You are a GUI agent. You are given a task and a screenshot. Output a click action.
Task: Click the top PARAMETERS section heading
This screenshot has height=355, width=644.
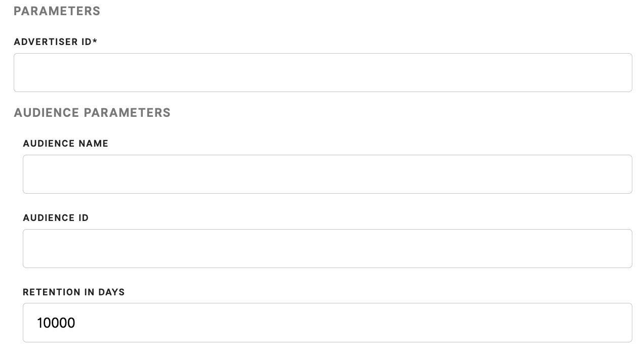[57, 11]
